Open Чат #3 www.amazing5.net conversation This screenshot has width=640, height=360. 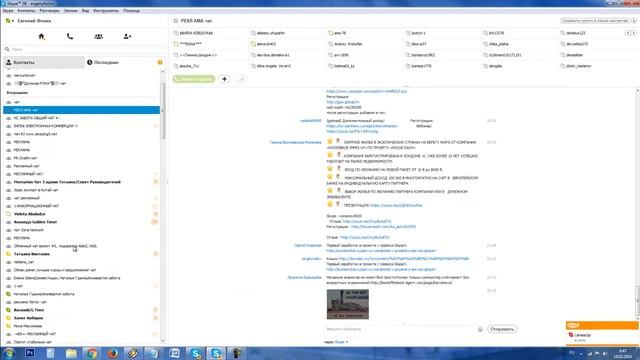click(x=82, y=134)
